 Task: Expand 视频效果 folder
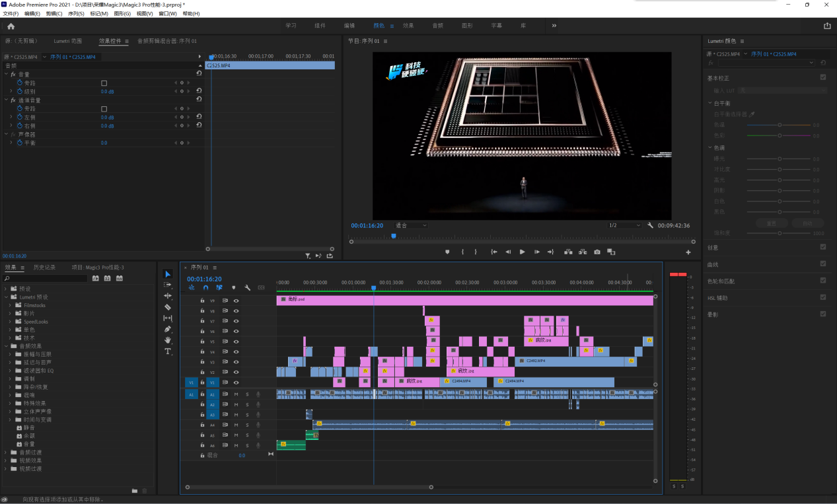coord(6,460)
